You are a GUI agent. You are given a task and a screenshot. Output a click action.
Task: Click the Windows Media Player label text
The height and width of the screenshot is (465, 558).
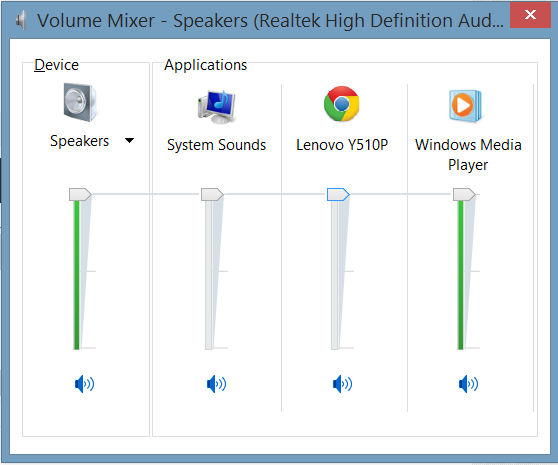[x=468, y=155]
